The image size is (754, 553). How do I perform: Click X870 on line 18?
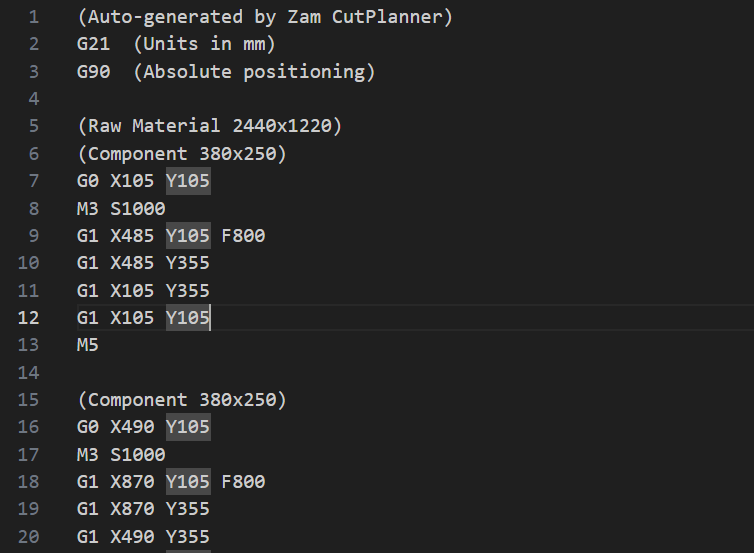pos(132,482)
